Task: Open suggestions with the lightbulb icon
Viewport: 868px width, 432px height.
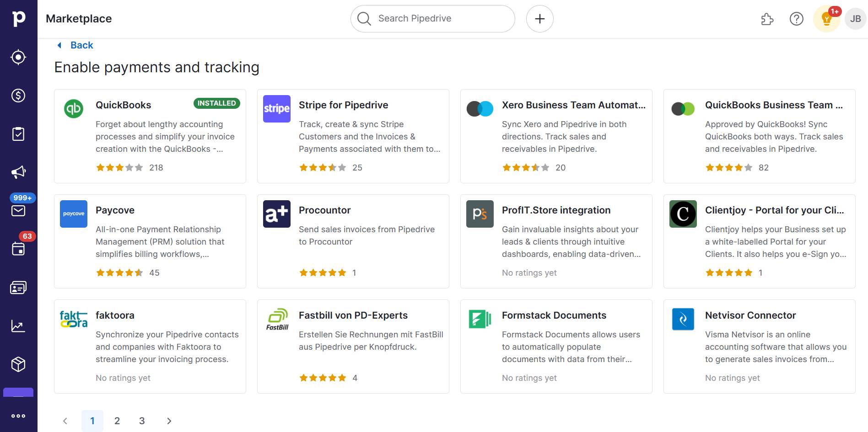Action: tap(826, 19)
